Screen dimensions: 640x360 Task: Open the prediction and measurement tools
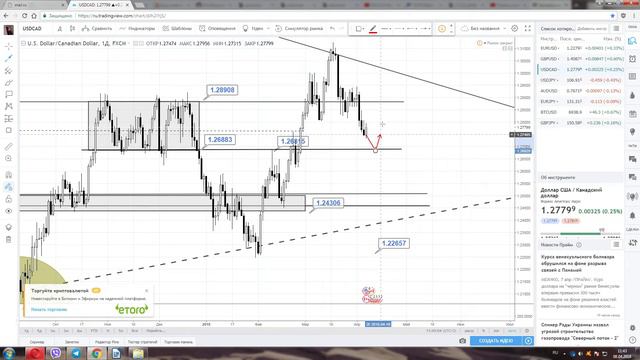[9, 118]
